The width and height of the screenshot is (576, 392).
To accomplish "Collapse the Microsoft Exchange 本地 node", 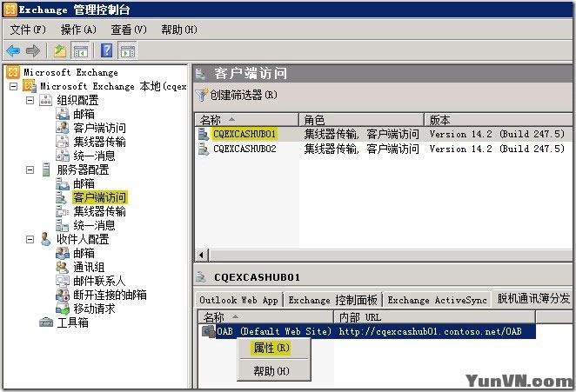I will [14, 87].
